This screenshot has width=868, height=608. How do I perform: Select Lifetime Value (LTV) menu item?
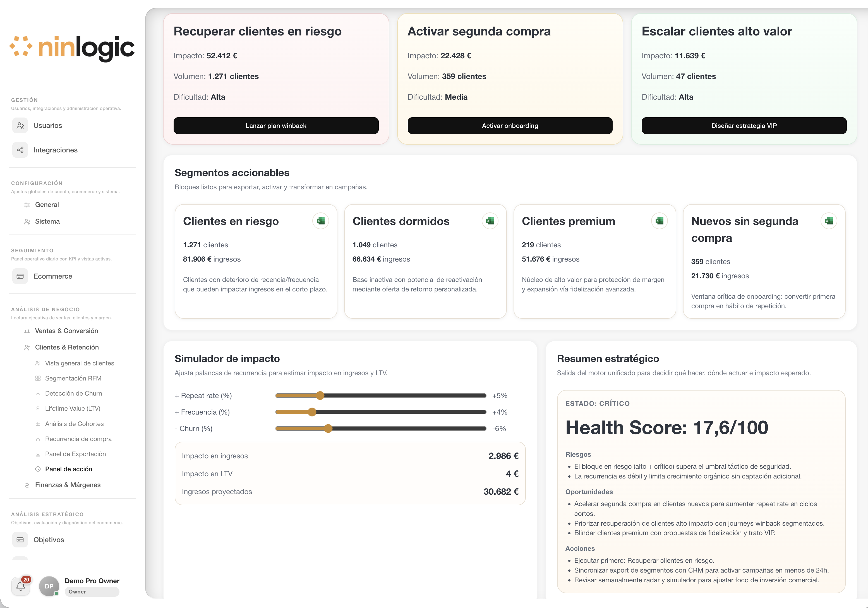(x=73, y=408)
